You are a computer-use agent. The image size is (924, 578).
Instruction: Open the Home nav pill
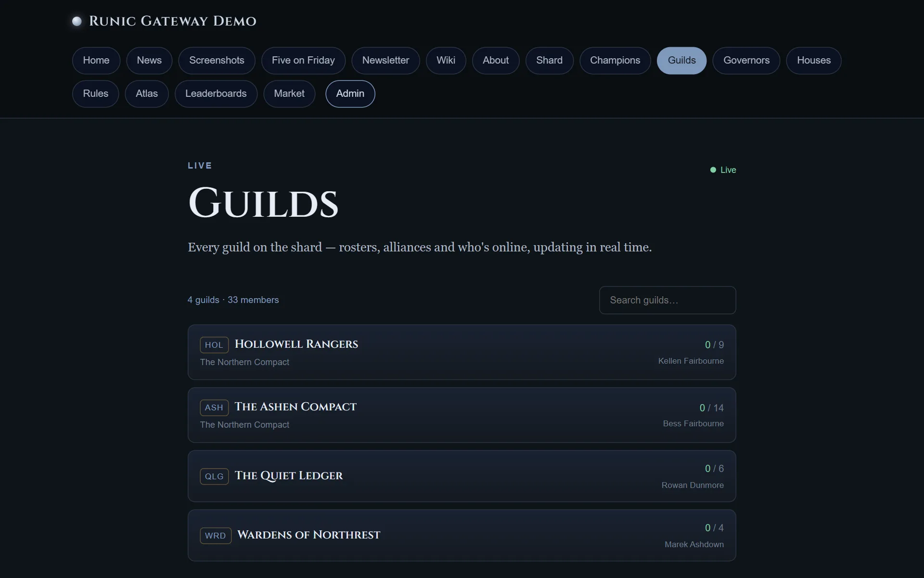(x=96, y=61)
